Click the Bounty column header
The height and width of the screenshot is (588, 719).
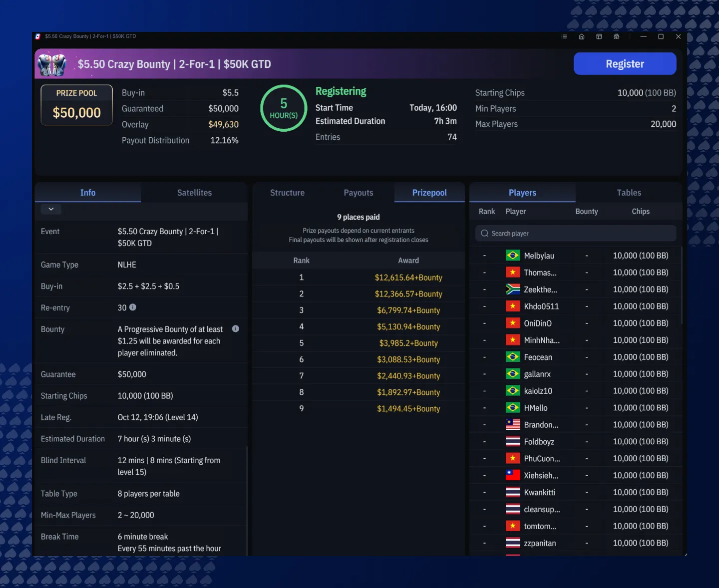pos(587,212)
